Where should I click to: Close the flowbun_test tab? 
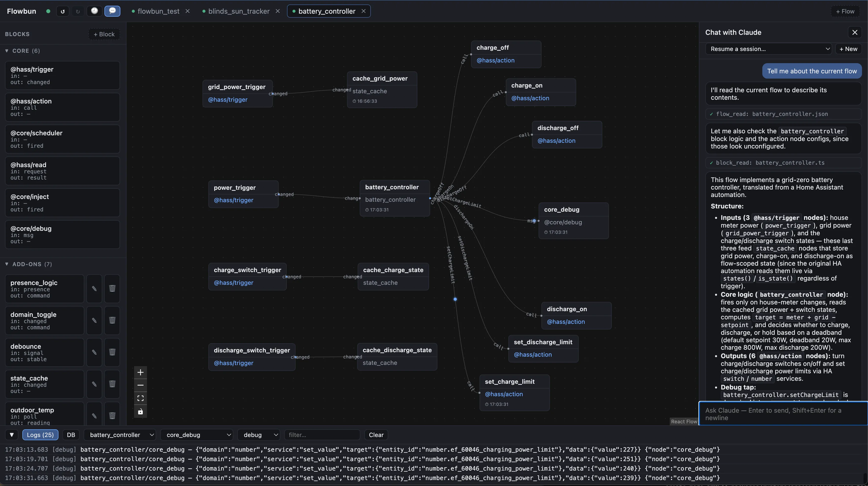(188, 11)
